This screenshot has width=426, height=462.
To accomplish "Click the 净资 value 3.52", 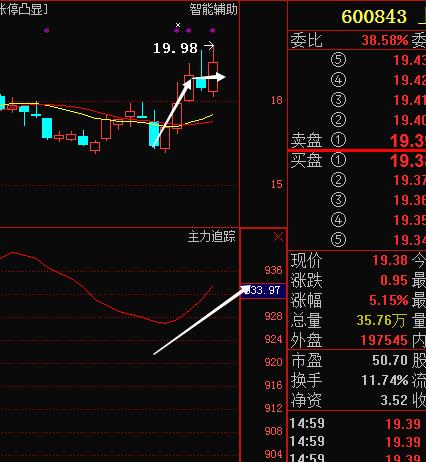I will (394, 400).
